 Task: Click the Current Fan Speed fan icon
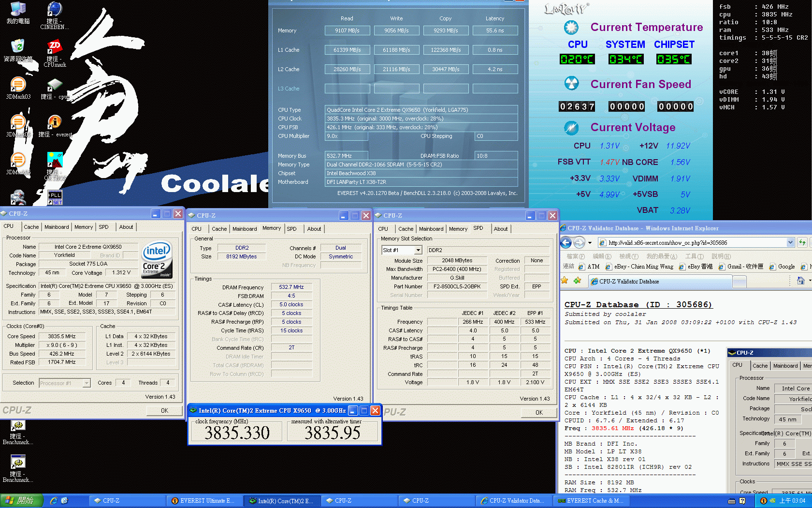[571, 84]
